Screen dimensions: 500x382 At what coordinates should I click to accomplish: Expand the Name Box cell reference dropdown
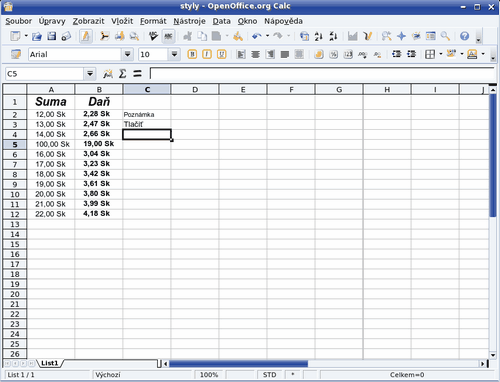coord(90,74)
